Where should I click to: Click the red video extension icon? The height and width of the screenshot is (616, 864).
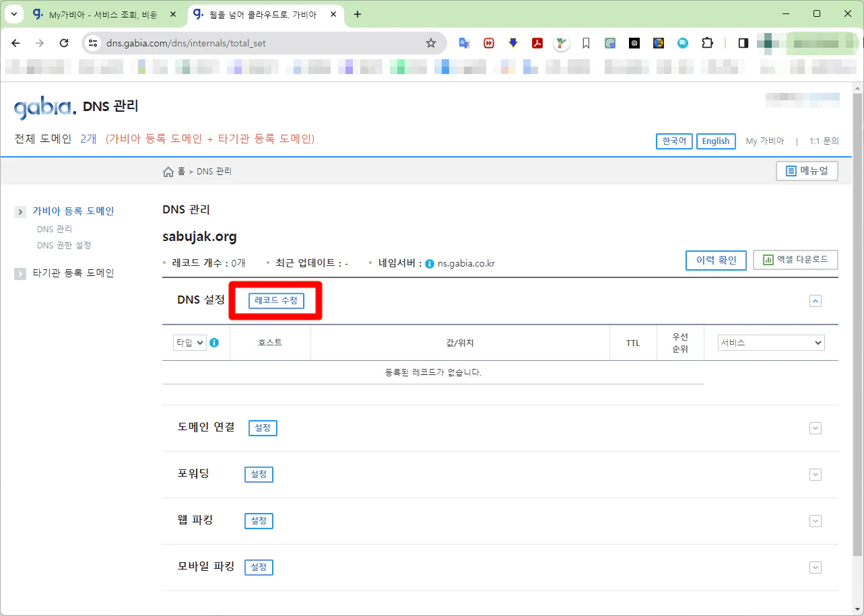point(489,43)
